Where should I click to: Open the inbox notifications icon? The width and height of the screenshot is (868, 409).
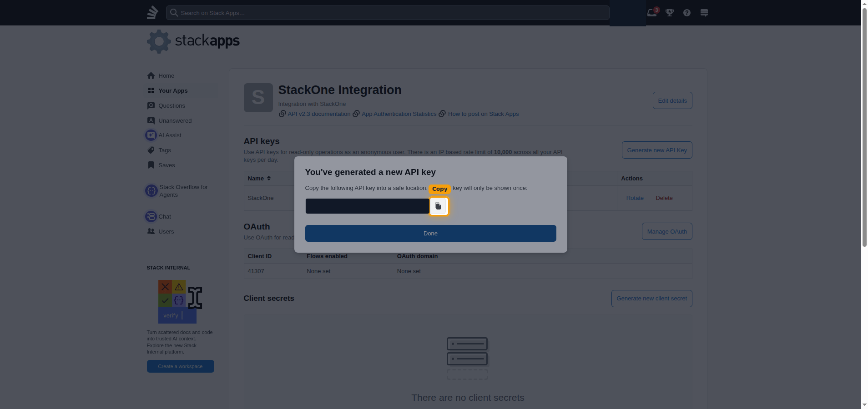[x=652, y=12]
